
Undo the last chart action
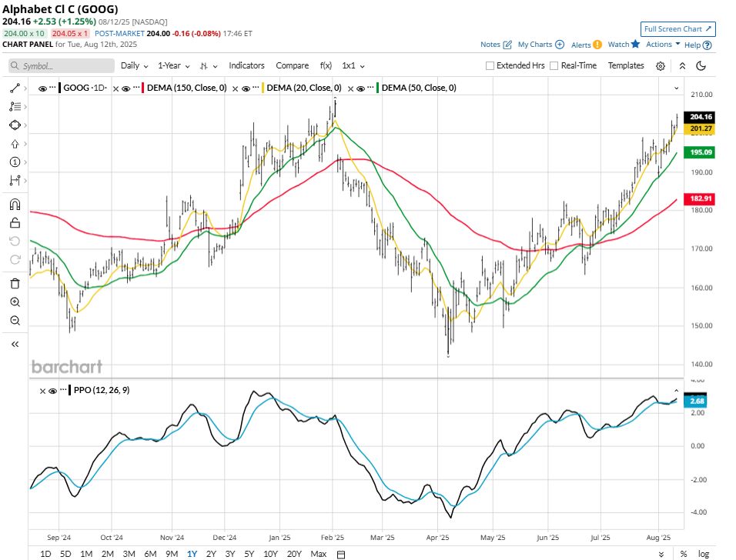pos(15,241)
